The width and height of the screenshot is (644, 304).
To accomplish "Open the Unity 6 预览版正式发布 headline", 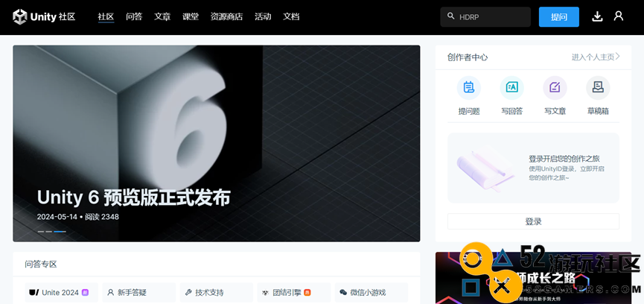I will tap(133, 198).
